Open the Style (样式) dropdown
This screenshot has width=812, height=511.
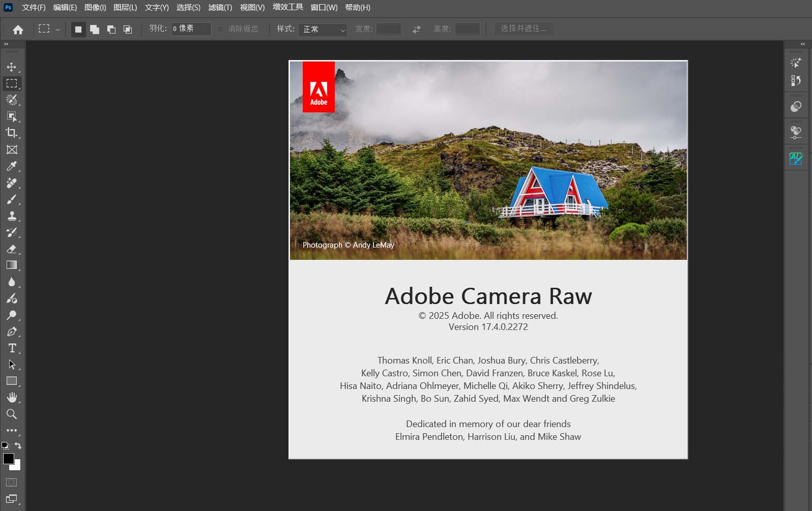323,29
